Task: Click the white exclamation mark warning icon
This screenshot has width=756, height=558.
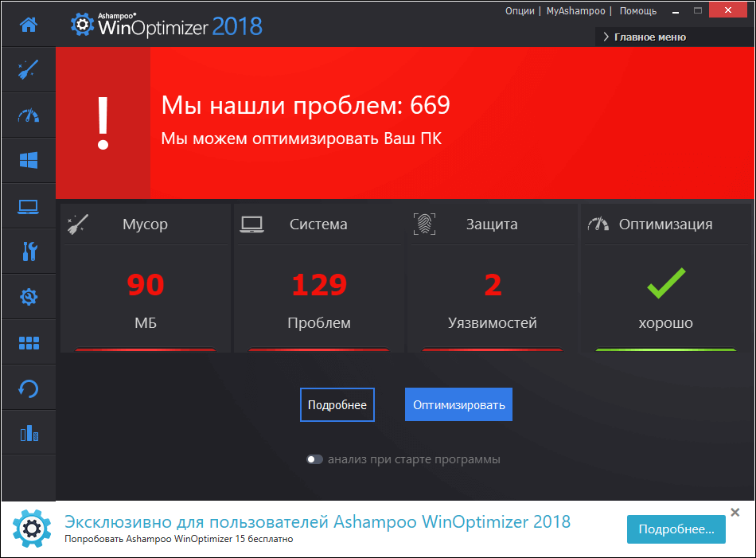Action: 103,123
